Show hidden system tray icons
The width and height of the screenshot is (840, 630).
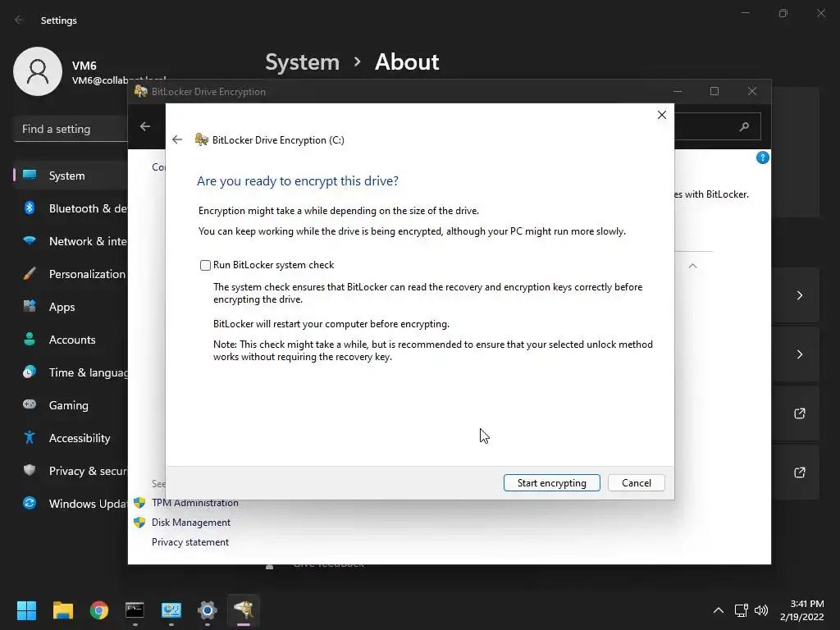(719, 610)
